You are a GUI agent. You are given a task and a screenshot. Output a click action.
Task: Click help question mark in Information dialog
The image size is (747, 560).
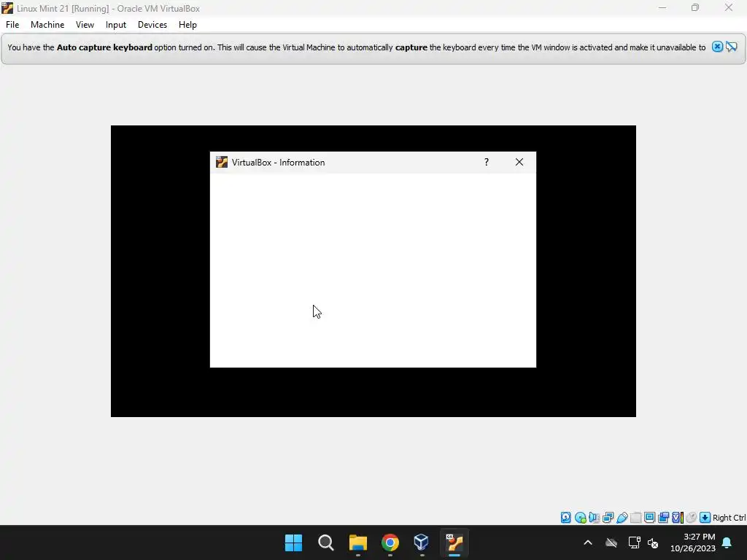point(487,163)
